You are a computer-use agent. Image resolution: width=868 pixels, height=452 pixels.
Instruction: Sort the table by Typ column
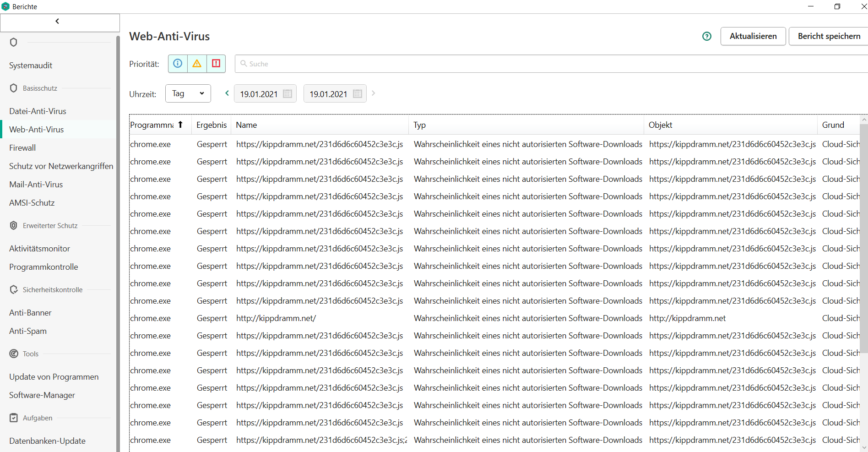(419, 125)
